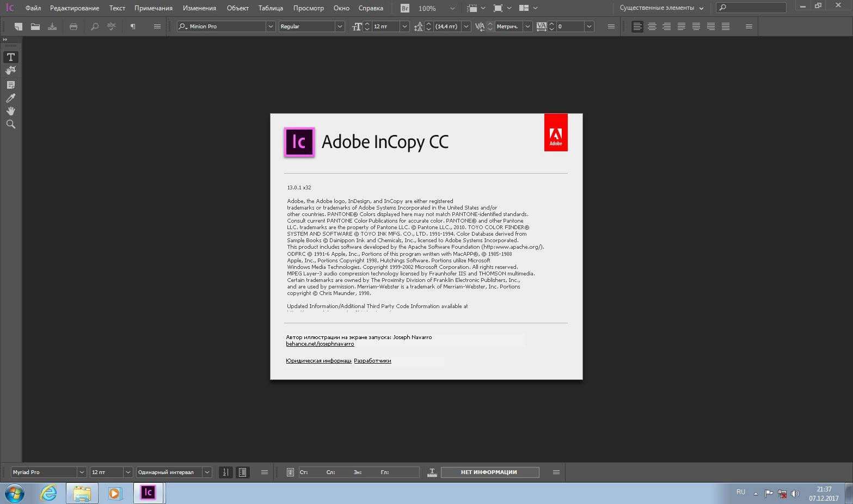This screenshot has width=853, height=504.
Task: Open the bottom-right status bar flyout menu
Action: click(x=556, y=472)
